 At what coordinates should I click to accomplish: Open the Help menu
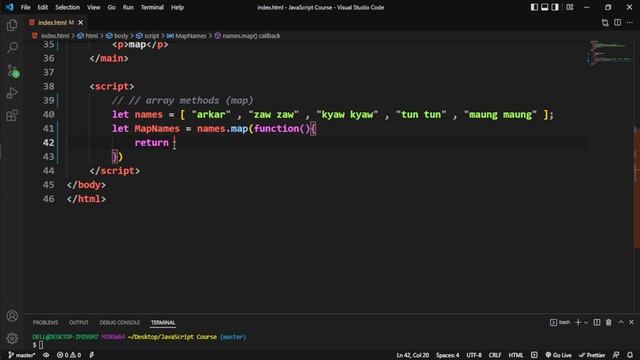coord(177,7)
